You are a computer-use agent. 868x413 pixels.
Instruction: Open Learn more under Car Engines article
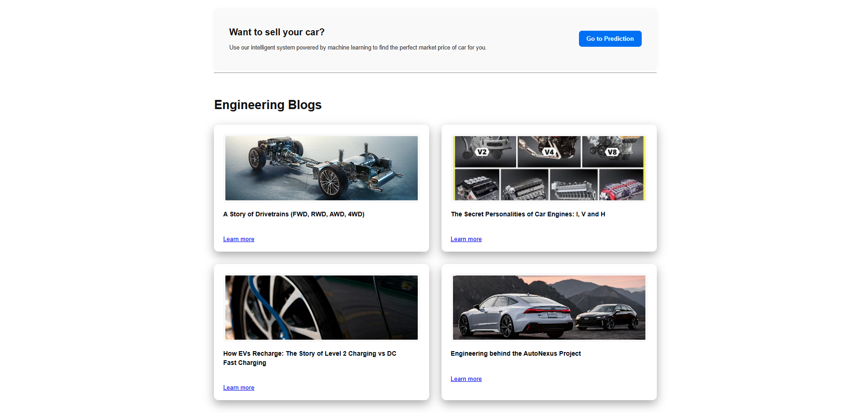click(x=466, y=239)
